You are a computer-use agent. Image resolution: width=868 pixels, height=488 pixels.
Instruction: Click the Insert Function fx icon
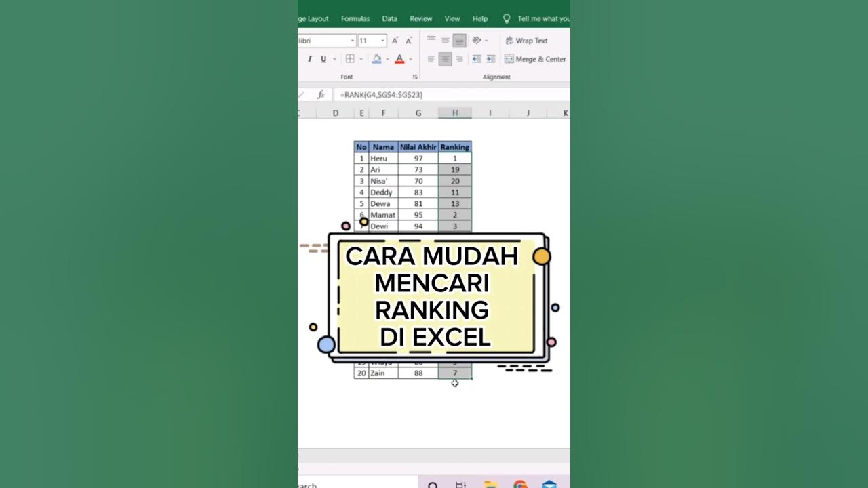coord(321,95)
